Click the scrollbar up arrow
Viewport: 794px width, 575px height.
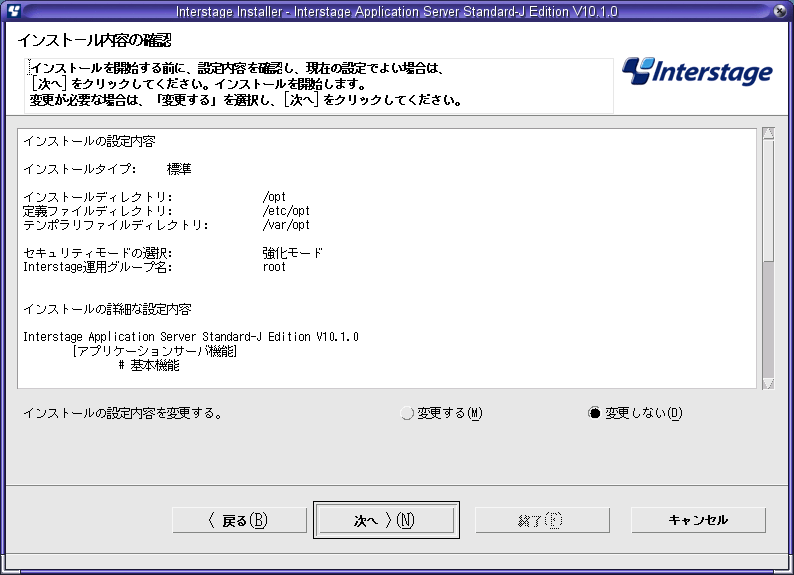[768, 133]
